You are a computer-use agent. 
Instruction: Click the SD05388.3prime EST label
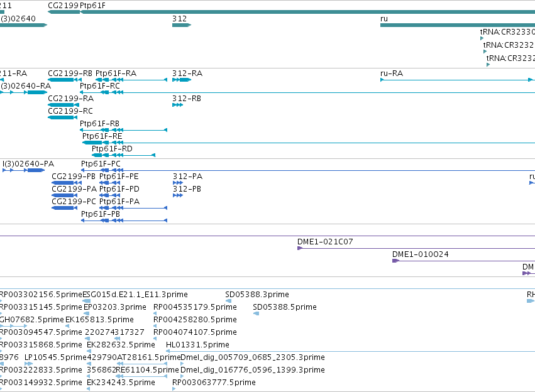click(x=257, y=295)
